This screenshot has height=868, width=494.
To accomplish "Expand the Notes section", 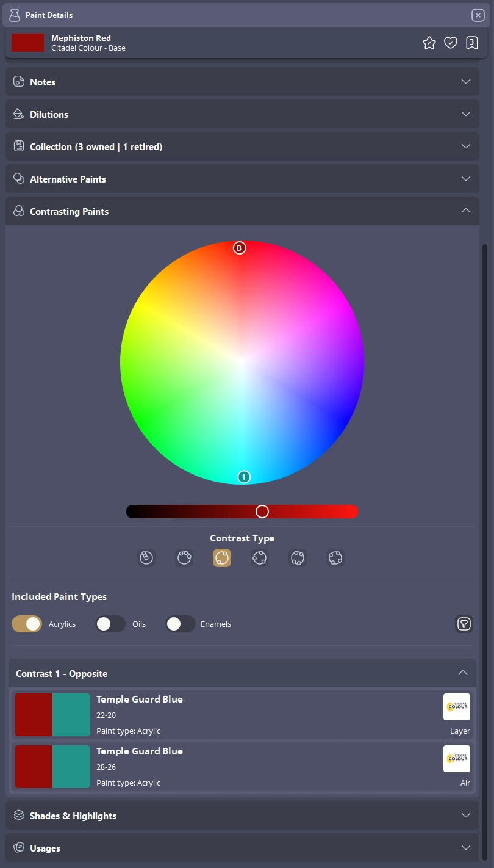I will (242, 82).
